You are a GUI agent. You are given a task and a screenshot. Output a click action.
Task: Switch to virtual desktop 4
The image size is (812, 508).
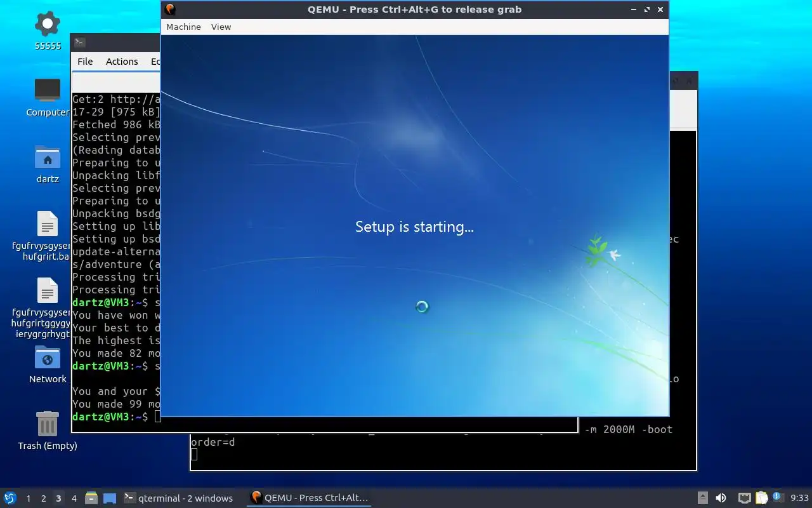click(74, 498)
